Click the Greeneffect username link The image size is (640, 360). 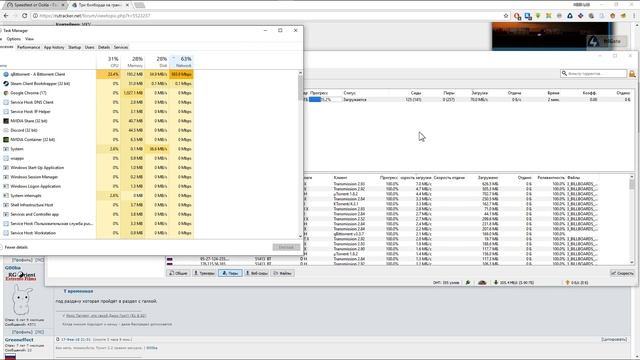point(19,340)
